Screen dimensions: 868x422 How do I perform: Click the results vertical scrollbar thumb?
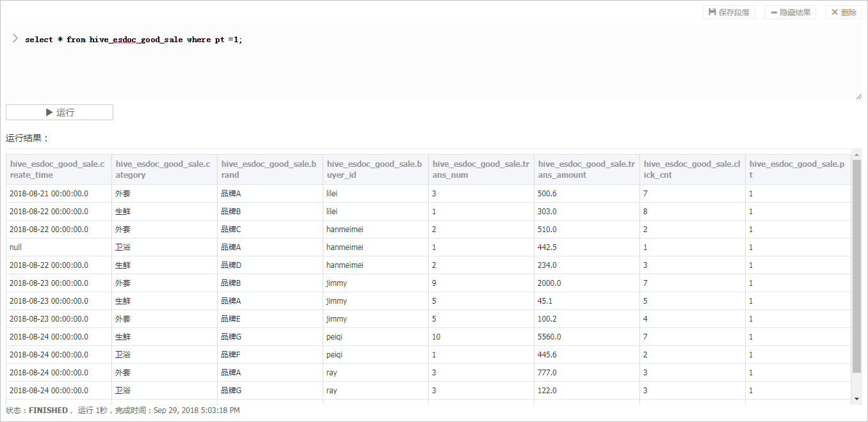(856, 265)
